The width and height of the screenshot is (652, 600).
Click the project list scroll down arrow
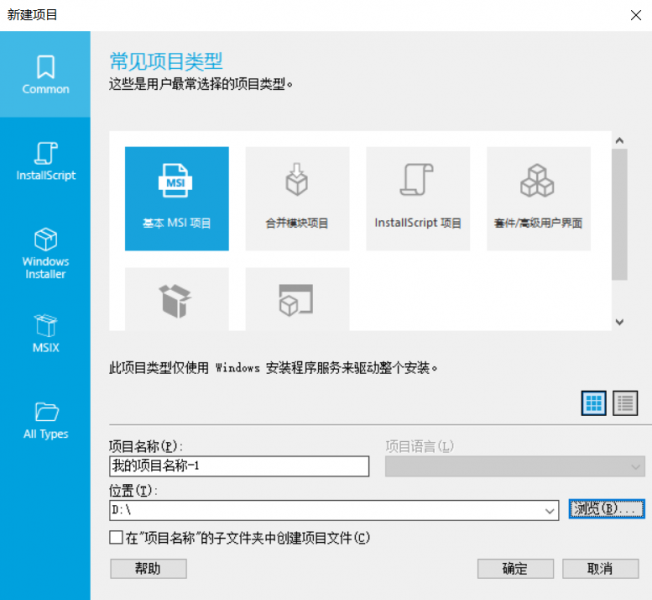620,322
